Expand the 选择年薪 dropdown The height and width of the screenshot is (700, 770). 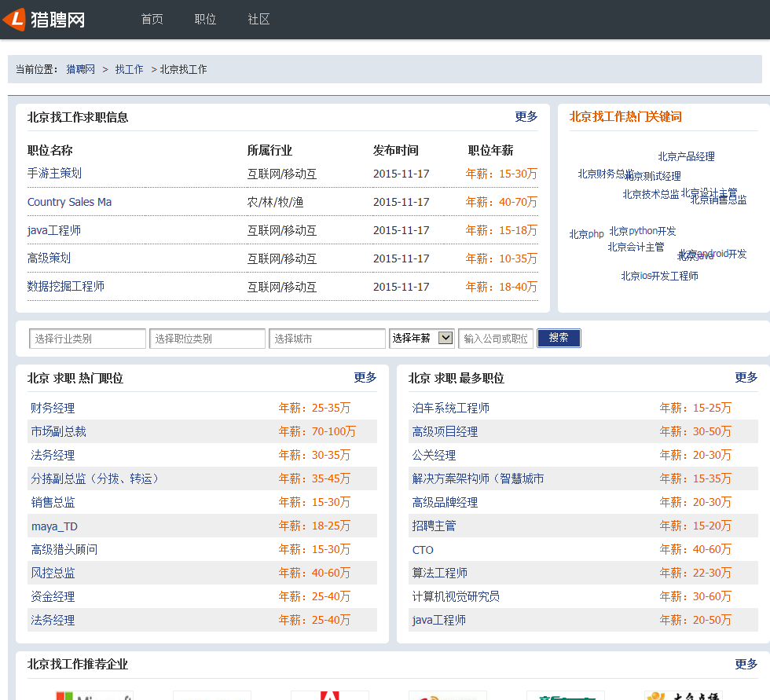click(422, 339)
